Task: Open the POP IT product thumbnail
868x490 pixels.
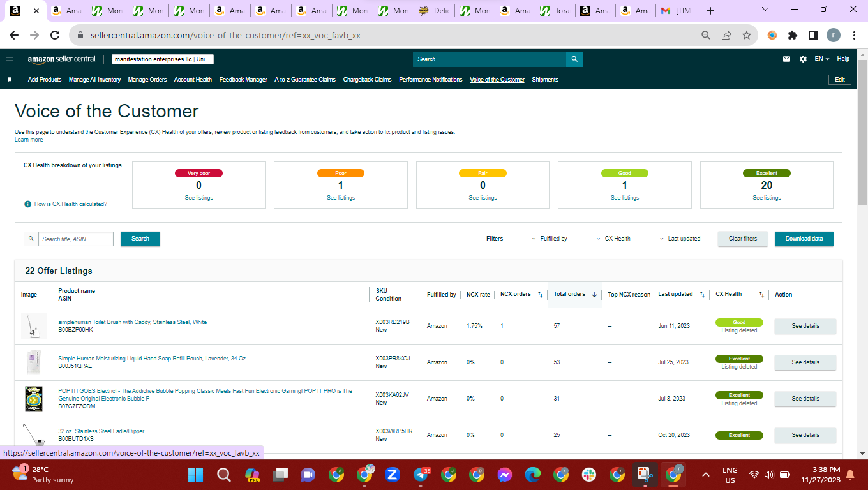Action: point(33,399)
